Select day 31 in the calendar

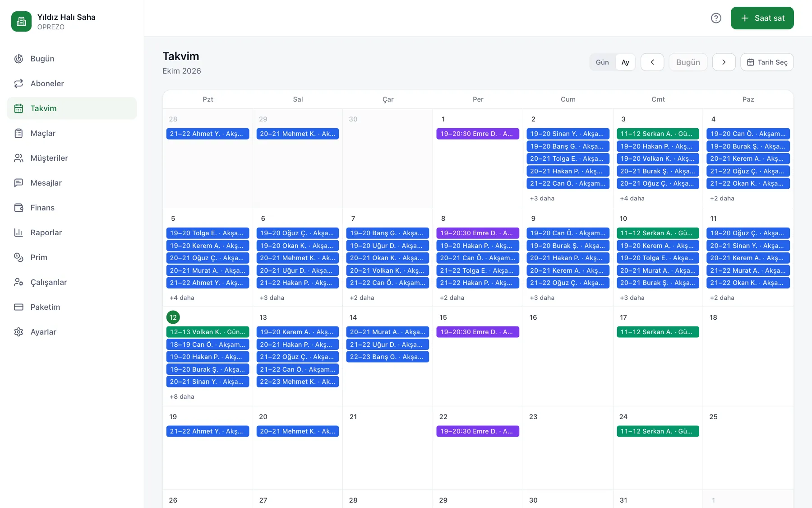click(623, 500)
